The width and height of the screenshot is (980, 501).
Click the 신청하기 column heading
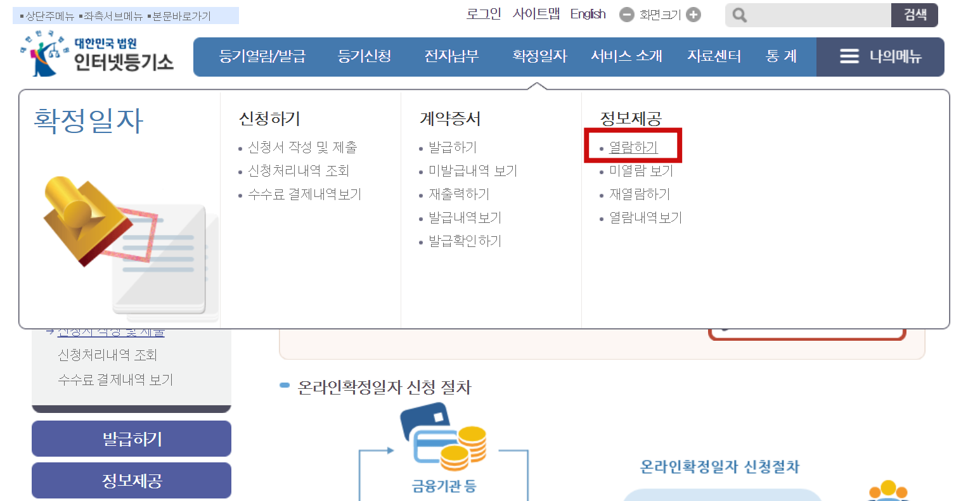point(269,118)
